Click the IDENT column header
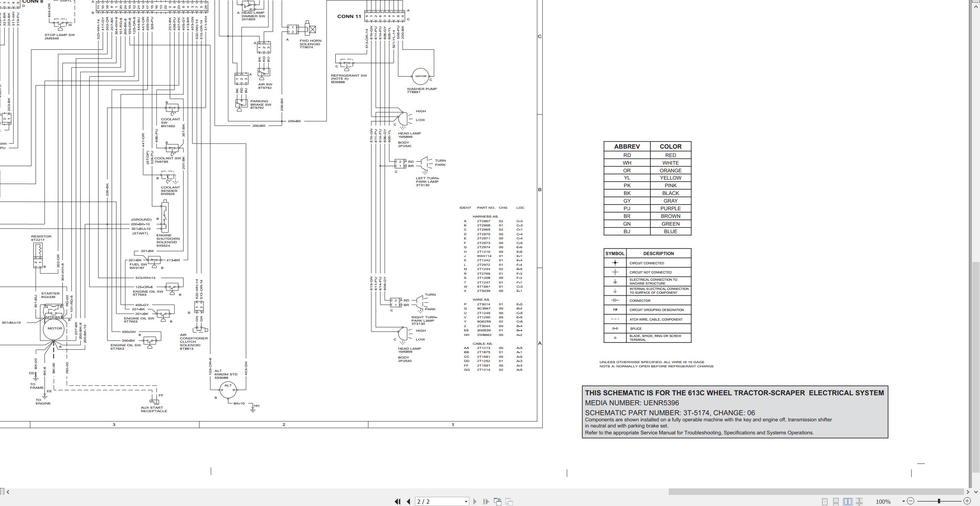Image resolution: width=980 pixels, height=506 pixels. (x=465, y=208)
